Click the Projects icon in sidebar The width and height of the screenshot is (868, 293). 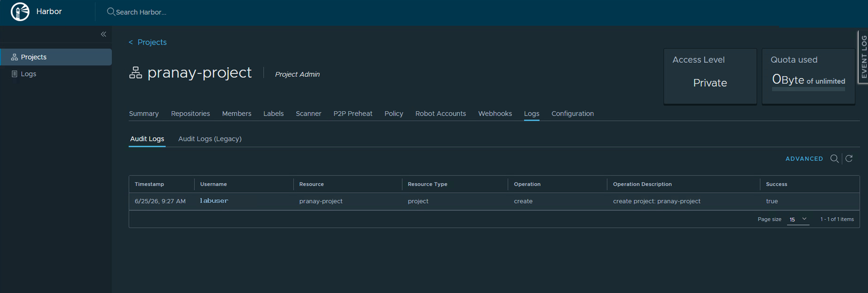(x=15, y=57)
